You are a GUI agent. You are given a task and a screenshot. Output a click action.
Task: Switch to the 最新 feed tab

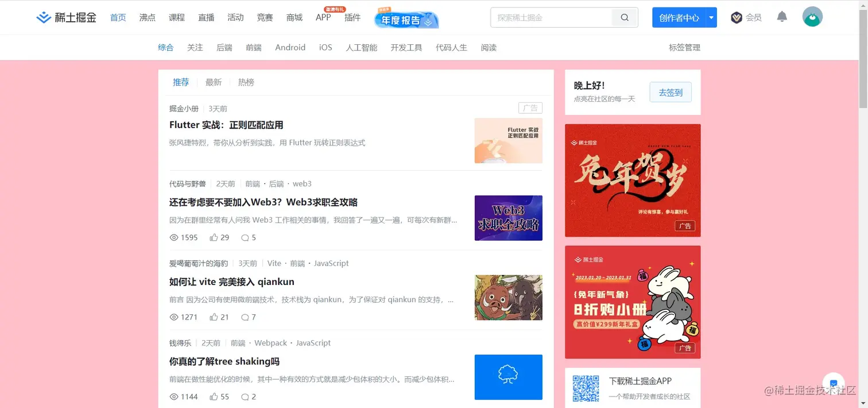(214, 82)
